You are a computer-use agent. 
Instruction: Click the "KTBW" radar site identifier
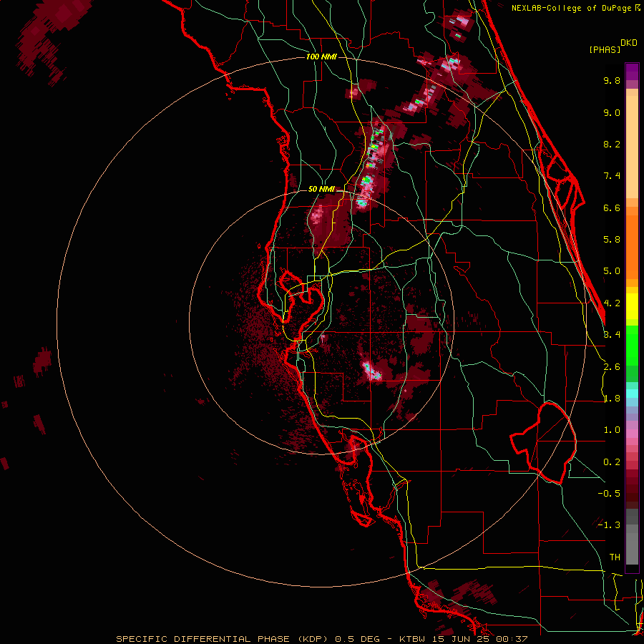click(413, 639)
